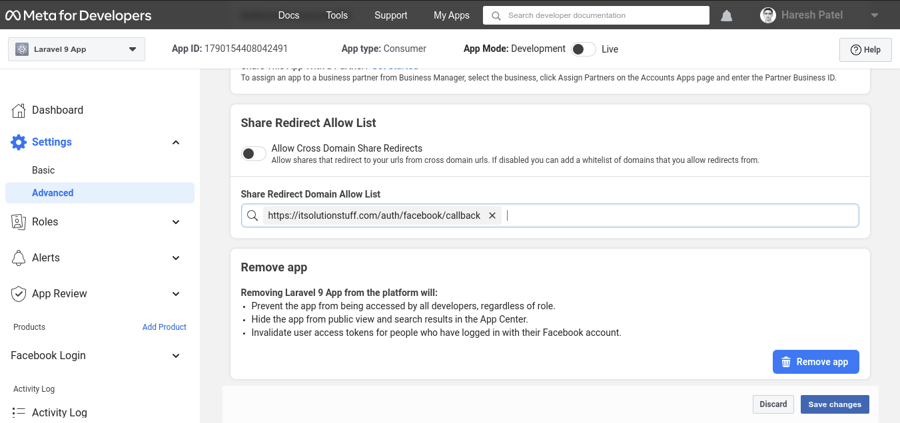
Task: Click the Save changes button
Action: (834, 404)
